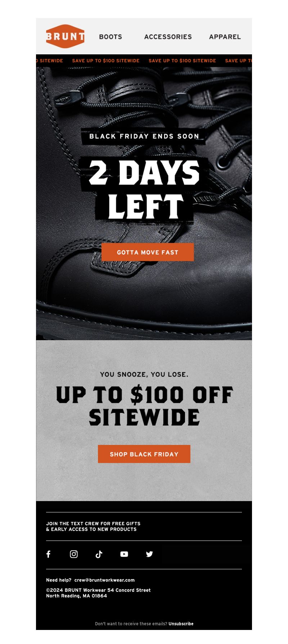
Task: Open the Twitter bird icon
Action: tap(149, 554)
